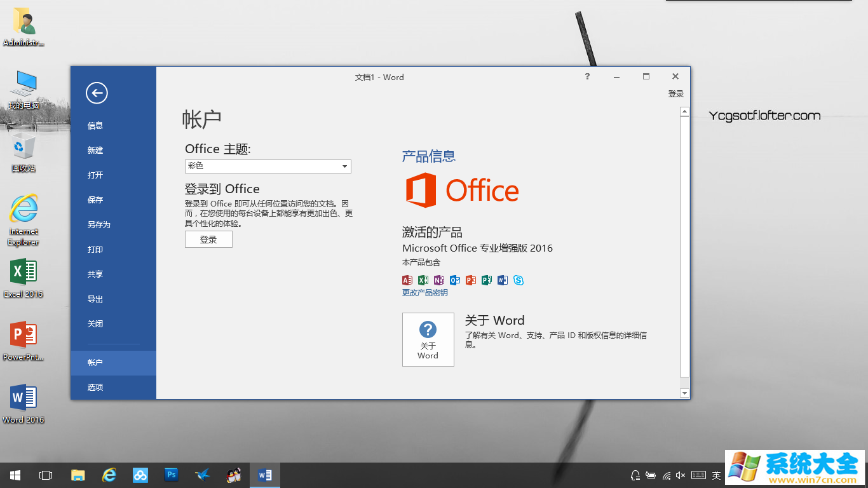The height and width of the screenshot is (488, 868).
Task: Click the 产品信息 heading
Action: (x=429, y=156)
